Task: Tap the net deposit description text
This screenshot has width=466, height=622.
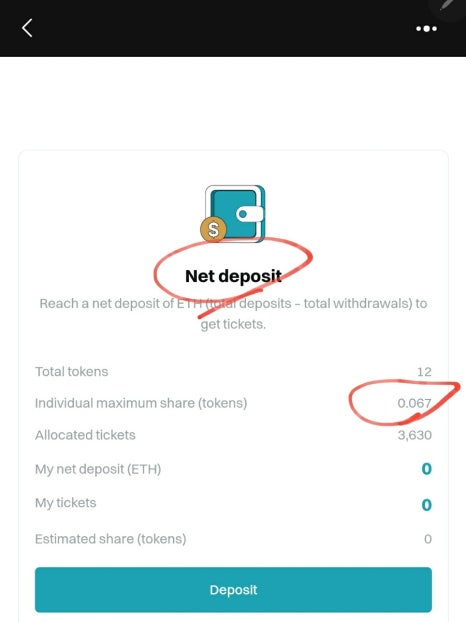Action: (x=233, y=314)
